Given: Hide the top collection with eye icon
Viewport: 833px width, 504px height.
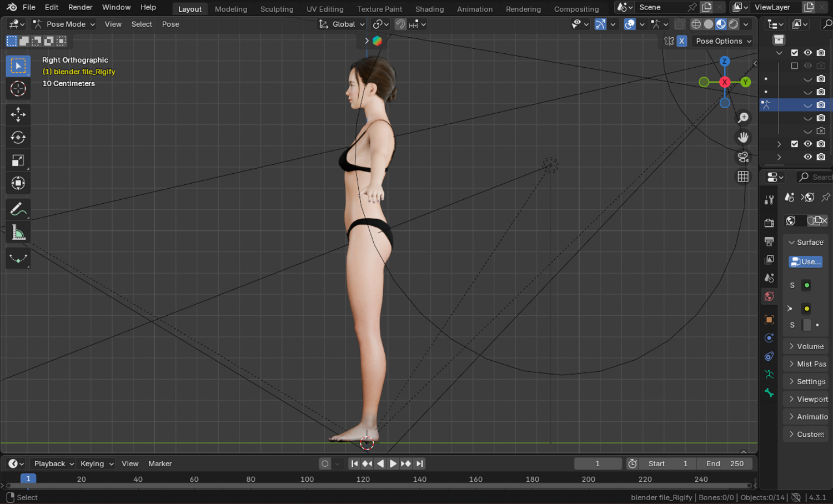Looking at the screenshot, I should click(x=808, y=53).
